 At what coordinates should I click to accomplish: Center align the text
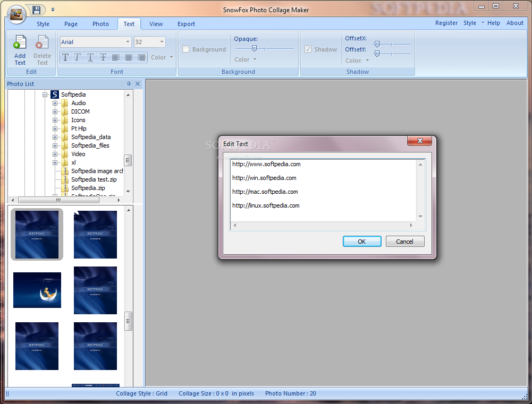tap(128, 58)
